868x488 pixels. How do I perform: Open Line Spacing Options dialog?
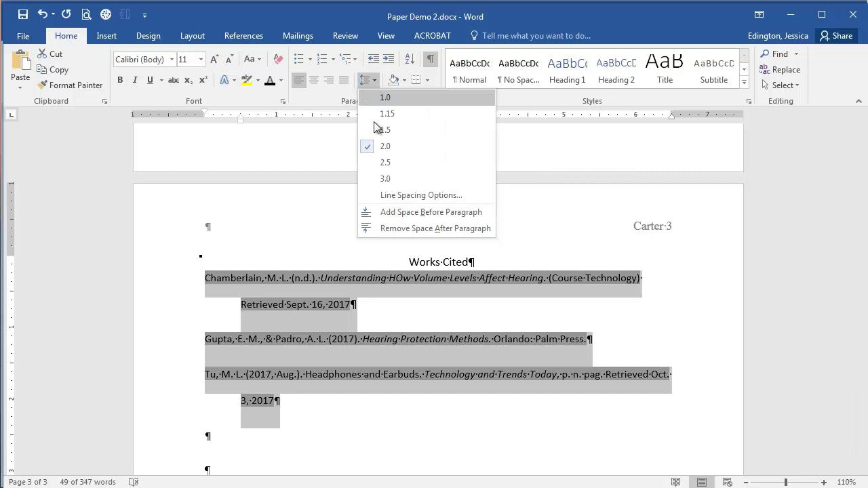[420, 195]
